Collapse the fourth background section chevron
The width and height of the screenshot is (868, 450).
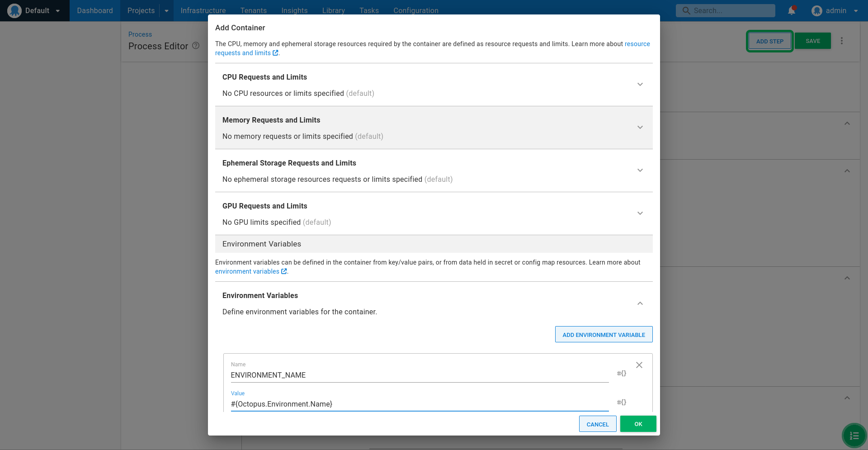click(847, 398)
